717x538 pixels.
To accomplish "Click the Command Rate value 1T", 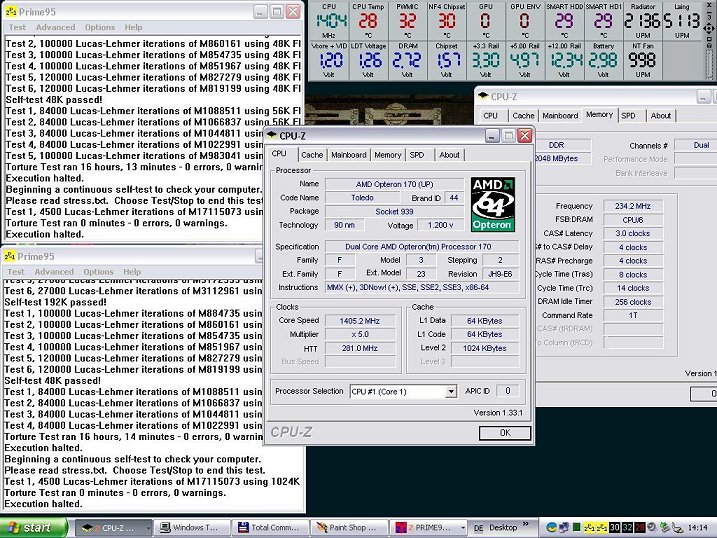I will coord(633,315).
